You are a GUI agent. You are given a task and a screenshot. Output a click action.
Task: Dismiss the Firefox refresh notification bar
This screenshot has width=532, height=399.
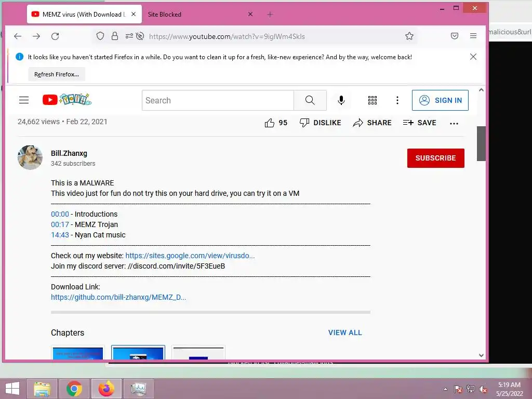tap(473, 57)
